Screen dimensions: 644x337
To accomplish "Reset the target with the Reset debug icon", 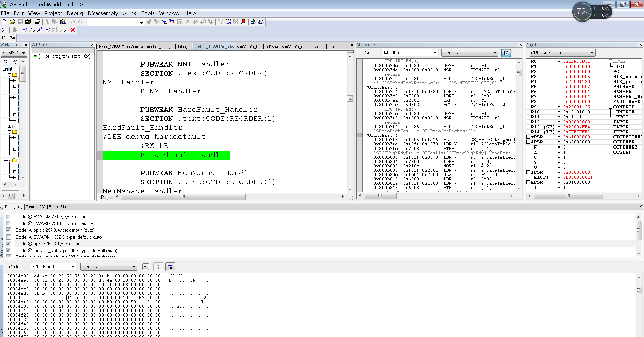I will coord(5,30).
